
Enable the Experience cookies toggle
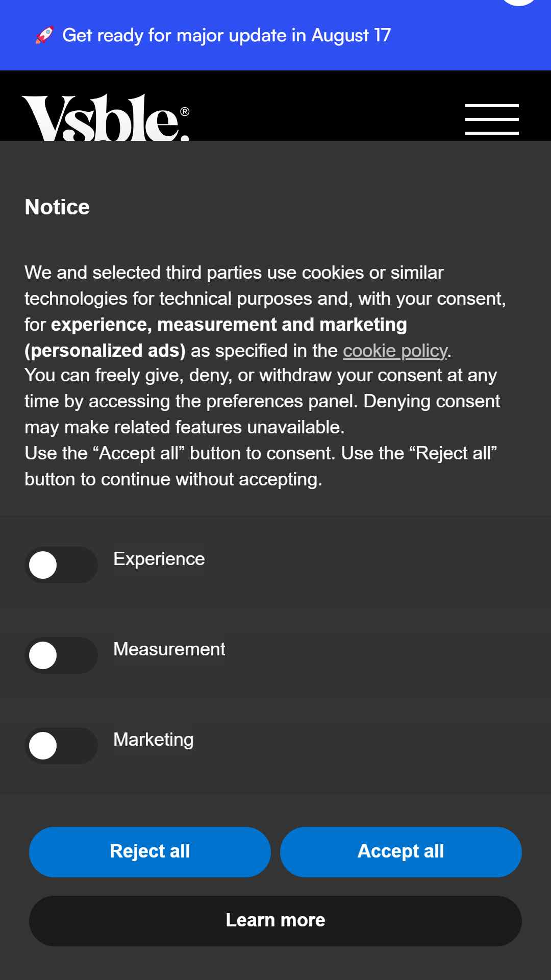(61, 565)
